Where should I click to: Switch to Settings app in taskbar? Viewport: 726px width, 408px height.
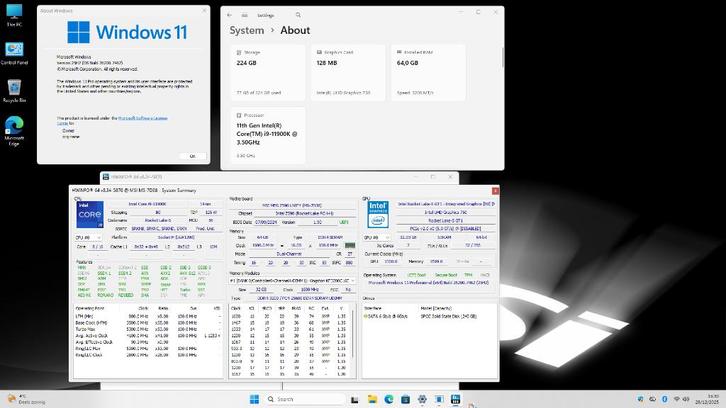click(422, 399)
